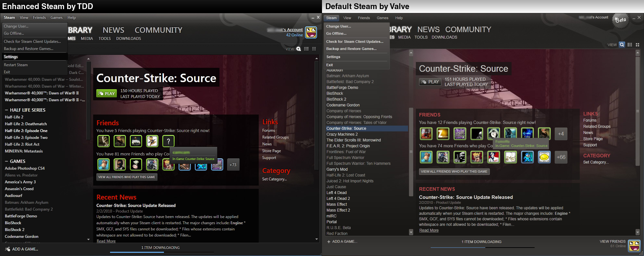The height and width of the screenshot is (256, 644).
Task: Switch to the COMMUNITY tab in Enhanced Steam
Action: (158, 30)
